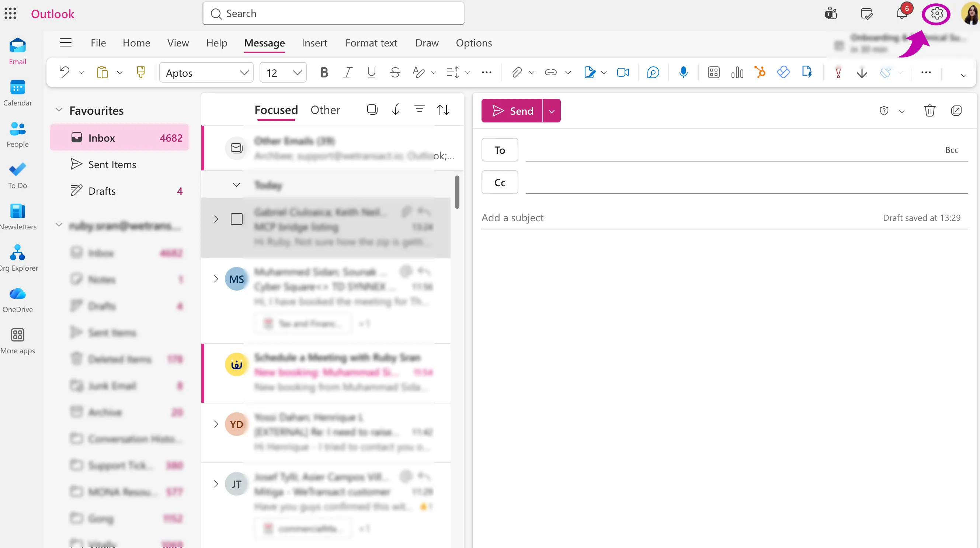This screenshot has width=980, height=548.
Task: Open the notifications bell
Action: tap(901, 13)
